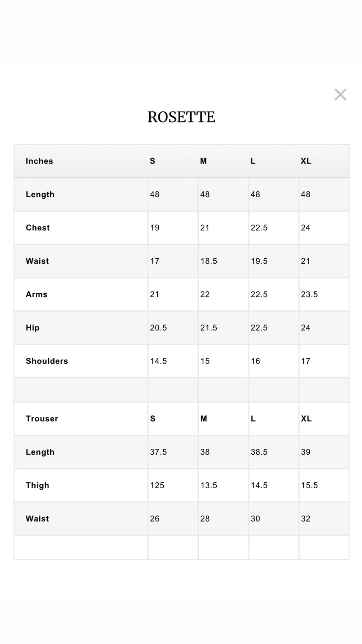Click the Shoulders row label
Screen dimensions: 362x644
(x=47, y=361)
